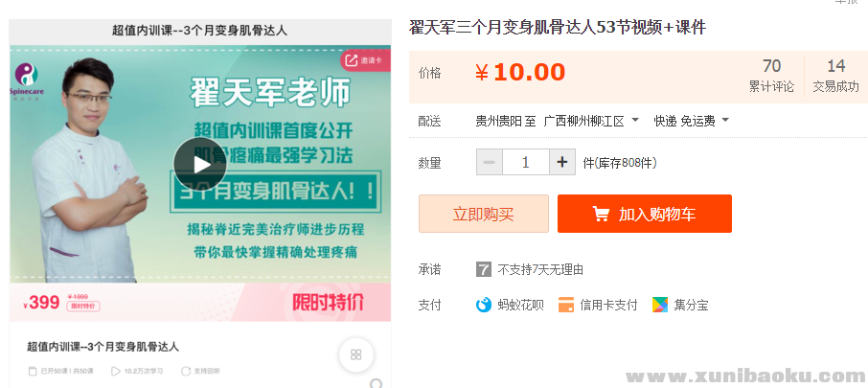View the 70 累计评论 reviews
Screen dimensions: 868x388
point(771,76)
